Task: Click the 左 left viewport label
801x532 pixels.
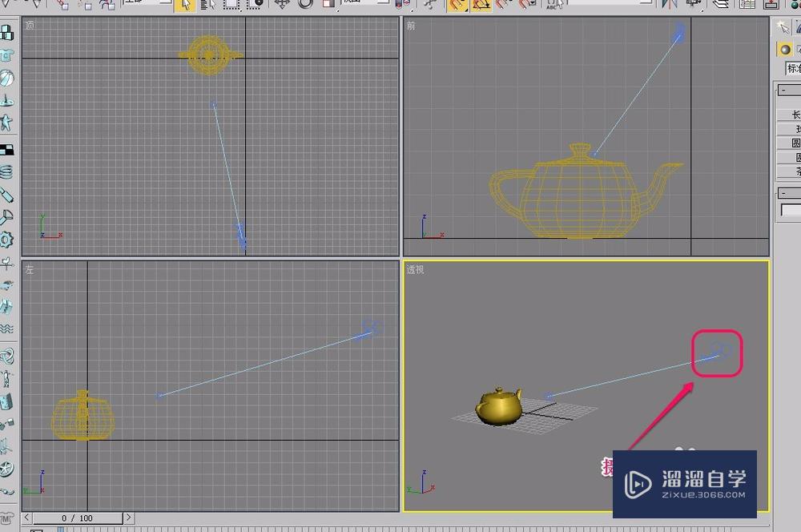Action: pos(30,269)
